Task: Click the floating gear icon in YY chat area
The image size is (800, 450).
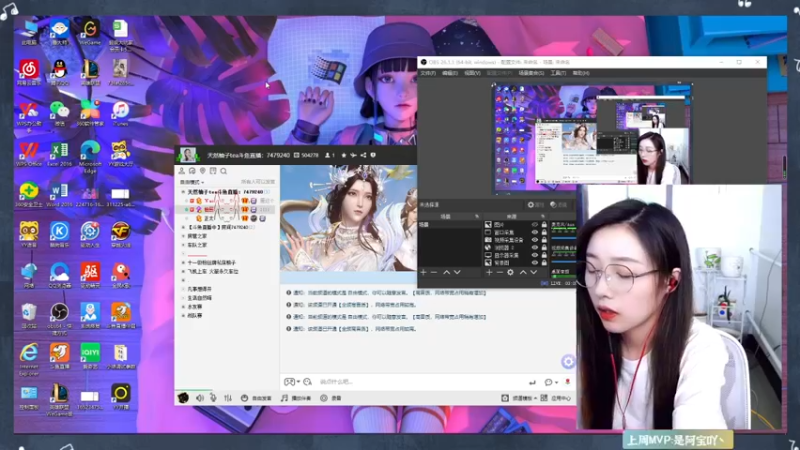Action: (x=568, y=362)
